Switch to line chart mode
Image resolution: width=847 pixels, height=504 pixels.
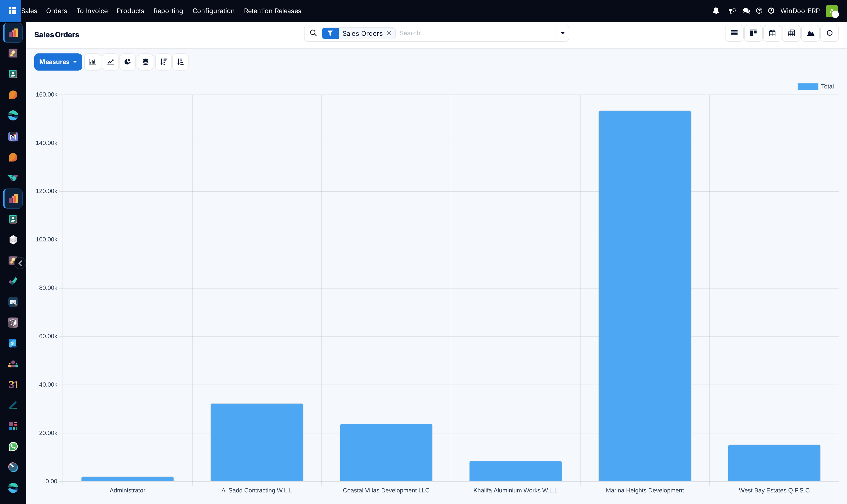[x=110, y=62]
